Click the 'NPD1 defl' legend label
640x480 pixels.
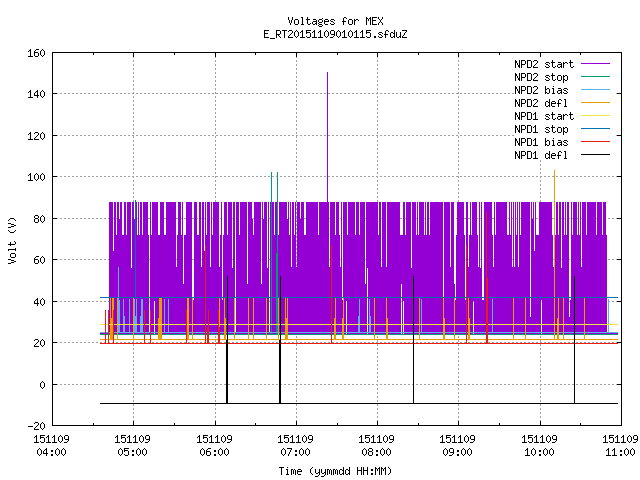tap(541, 156)
